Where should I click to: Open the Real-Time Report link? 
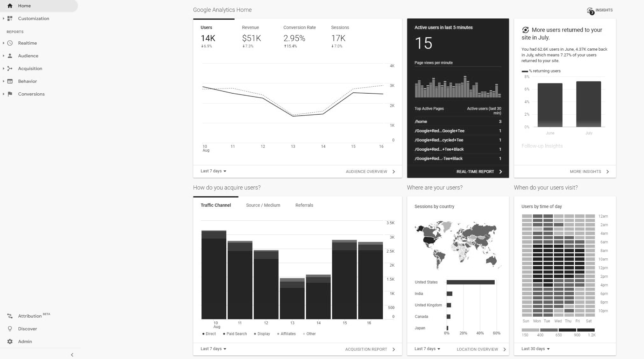coord(475,172)
